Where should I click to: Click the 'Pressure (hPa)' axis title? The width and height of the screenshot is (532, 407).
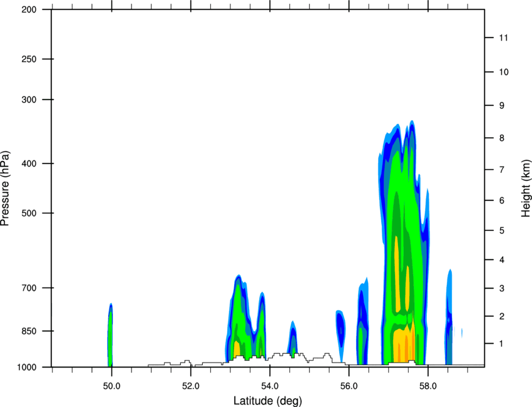point(5,188)
